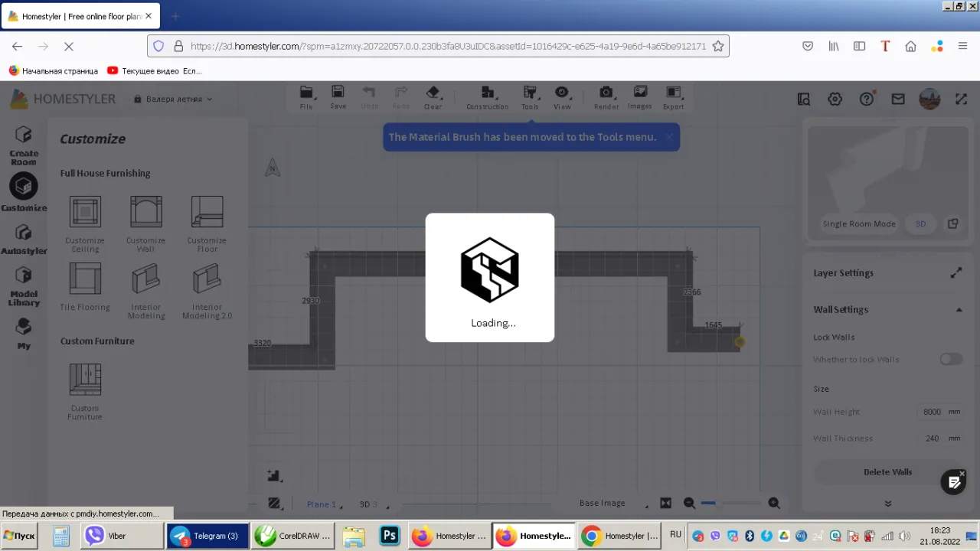The image size is (980, 551).
Task: Click the canvas zoom slider
Action: coord(731,503)
